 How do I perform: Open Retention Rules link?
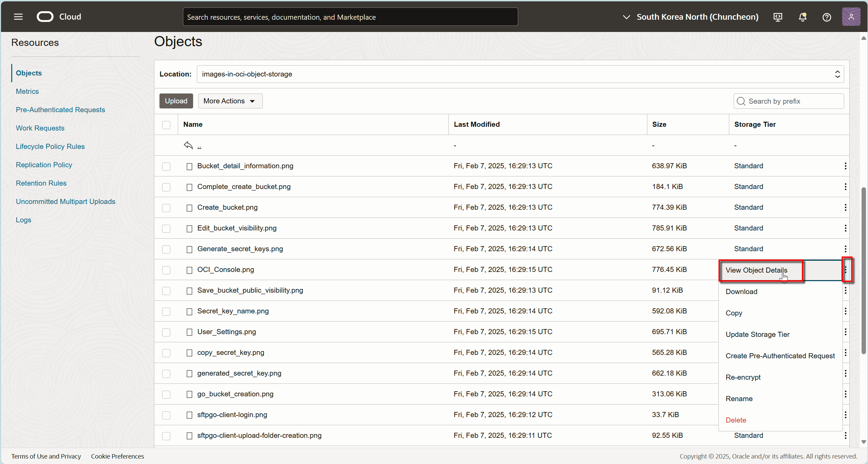pos(41,183)
